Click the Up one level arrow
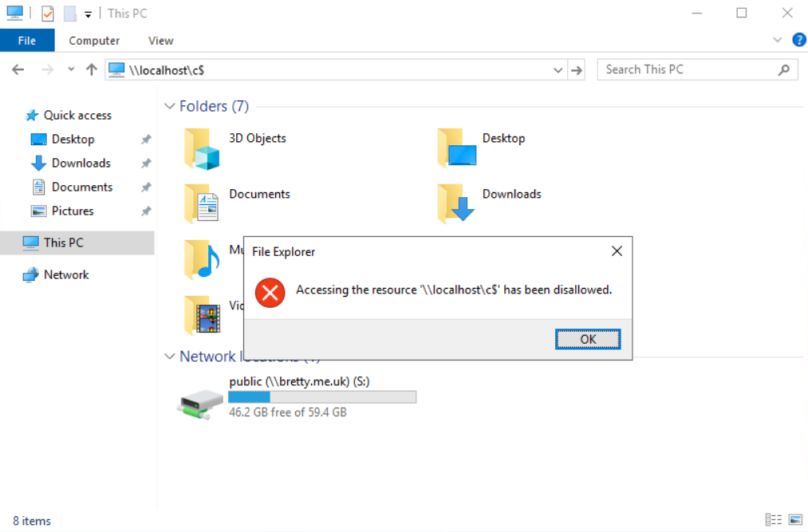Screen dimensions: 808x532 91,70
